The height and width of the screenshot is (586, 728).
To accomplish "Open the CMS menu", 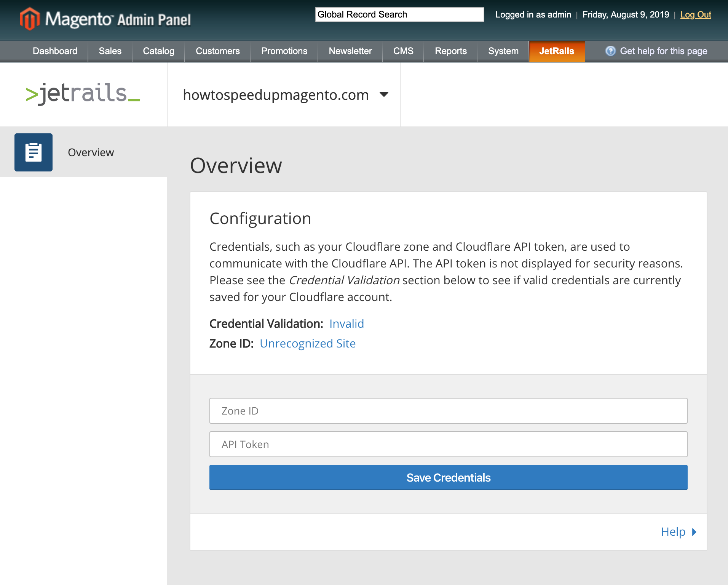I will tap(403, 51).
